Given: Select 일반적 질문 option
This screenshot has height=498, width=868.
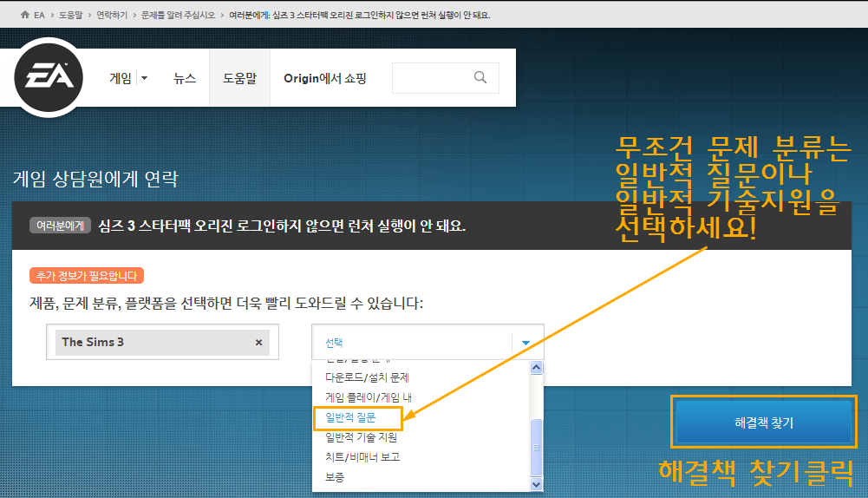Looking at the screenshot, I should tap(350, 417).
